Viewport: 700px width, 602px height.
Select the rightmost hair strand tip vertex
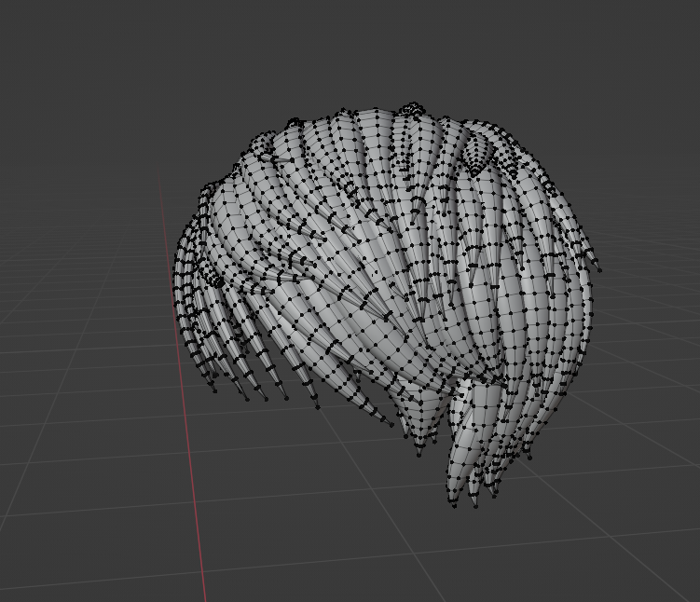pyautogui.click(x=599, y=270)
